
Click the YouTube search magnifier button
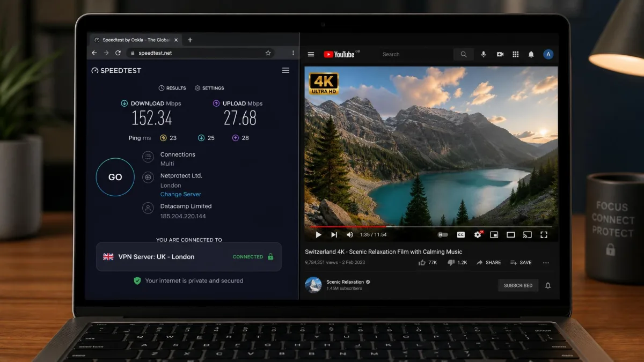[464, 54]
